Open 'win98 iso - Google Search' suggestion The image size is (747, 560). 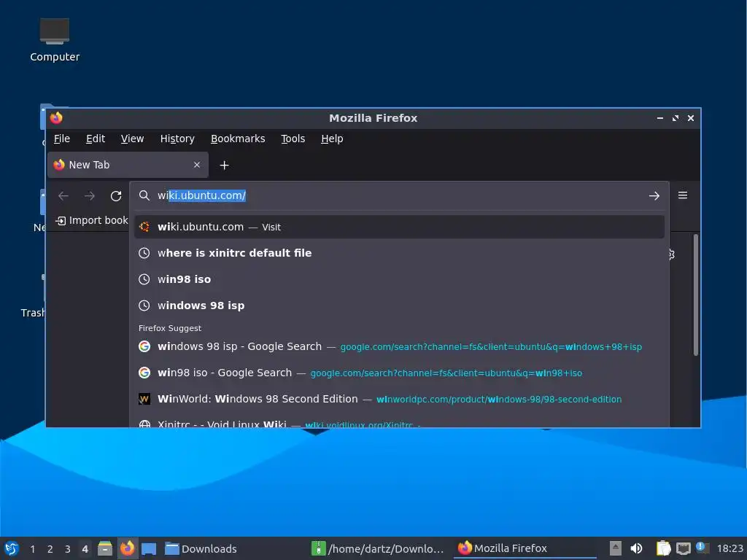tap(399, 373)
